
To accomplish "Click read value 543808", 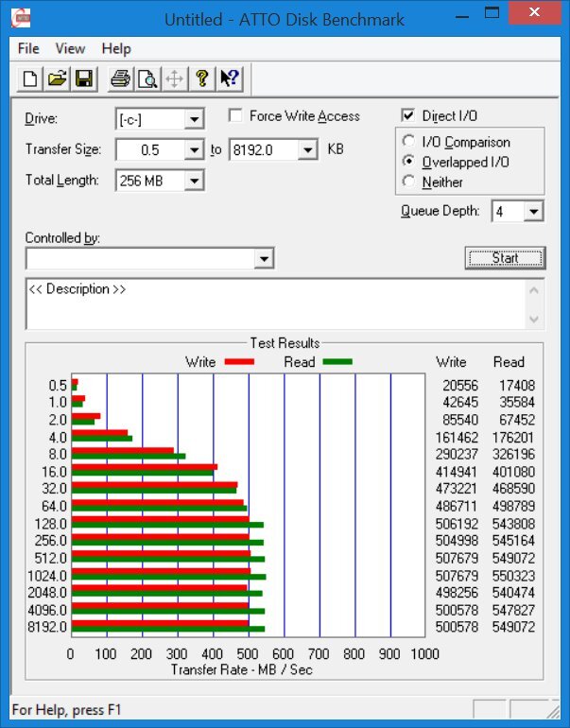I will point(514,524).
